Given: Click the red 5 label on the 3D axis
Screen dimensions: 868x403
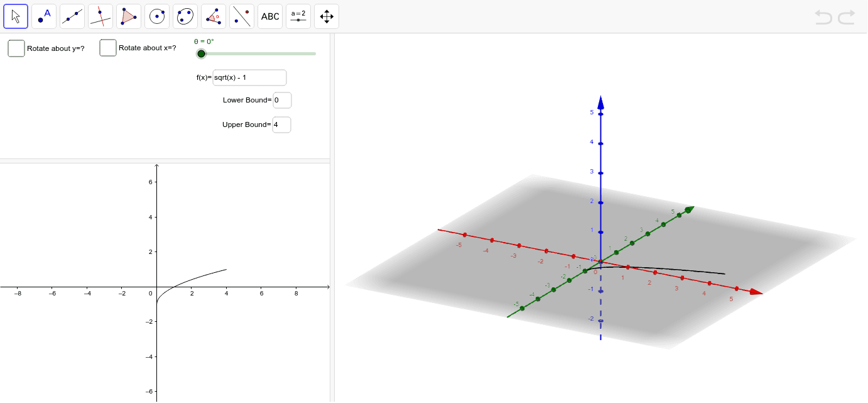Looking at the screenshot, I should point(731,299).
